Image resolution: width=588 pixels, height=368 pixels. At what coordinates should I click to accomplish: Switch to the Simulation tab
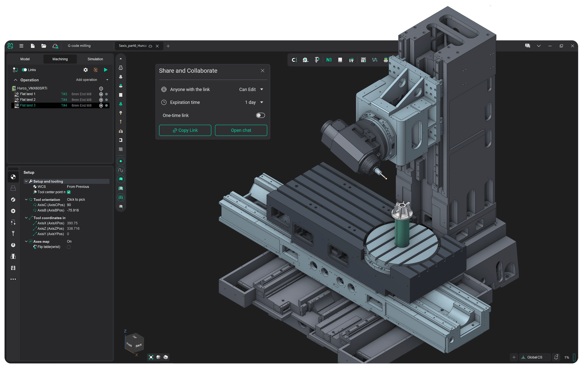pos(95,59)
